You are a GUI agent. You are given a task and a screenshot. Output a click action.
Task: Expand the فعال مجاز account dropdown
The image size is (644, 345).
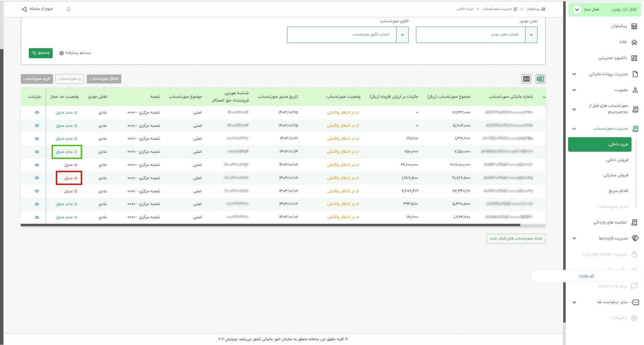[577, 9]
